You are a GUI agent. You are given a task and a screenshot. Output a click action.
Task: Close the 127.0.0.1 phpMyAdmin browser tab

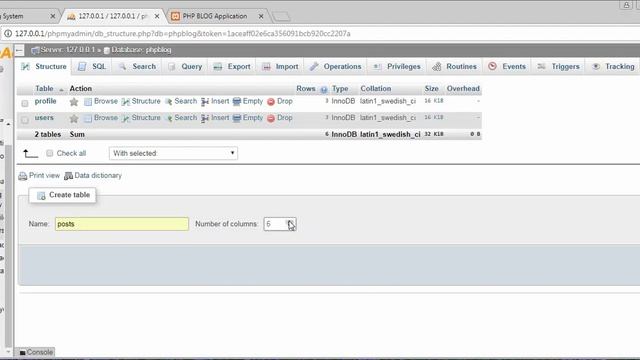pos(157,16)
